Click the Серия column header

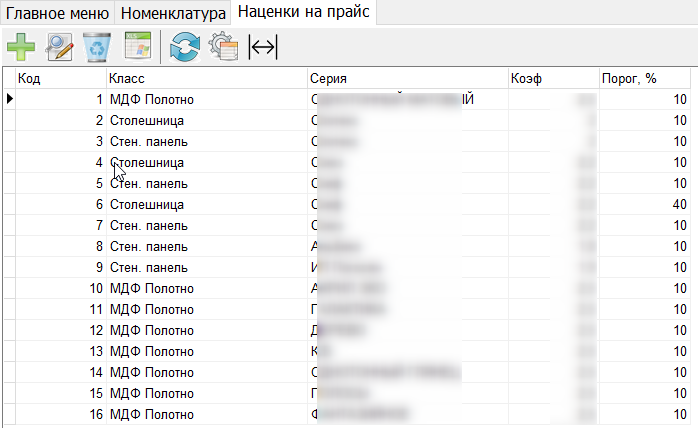(x=406, y=78)
